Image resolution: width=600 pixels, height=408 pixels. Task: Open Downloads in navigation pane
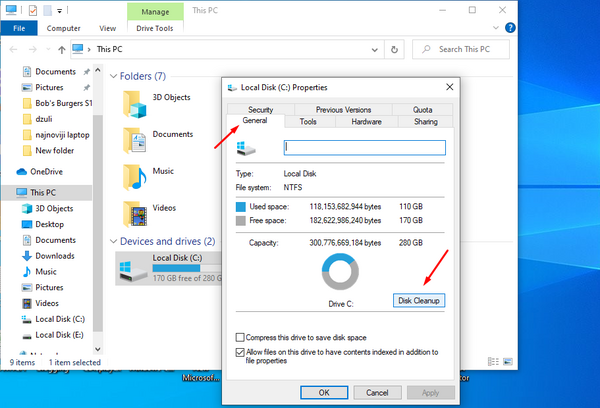tap(48, 256)
